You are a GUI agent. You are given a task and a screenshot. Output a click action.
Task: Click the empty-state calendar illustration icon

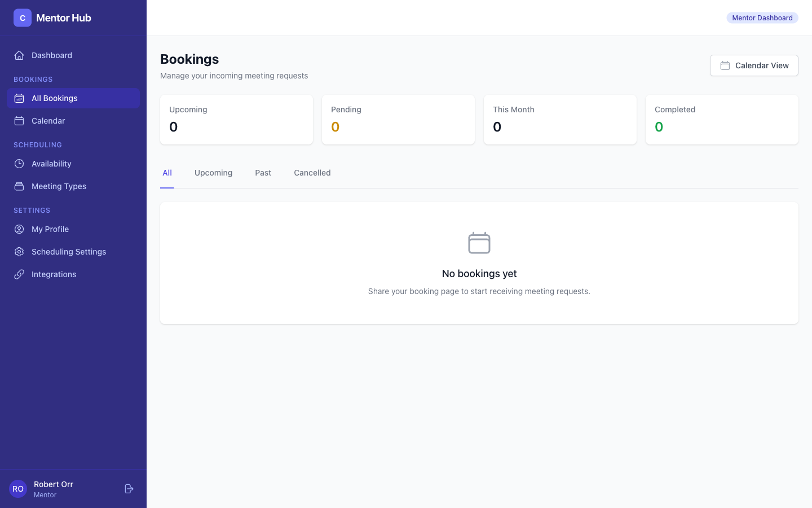479,243
